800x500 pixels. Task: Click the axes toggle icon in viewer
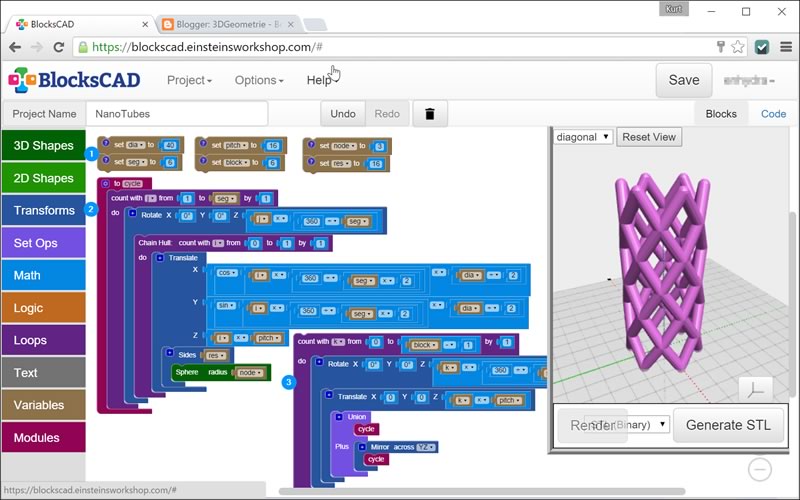click(x=755, y=391)
